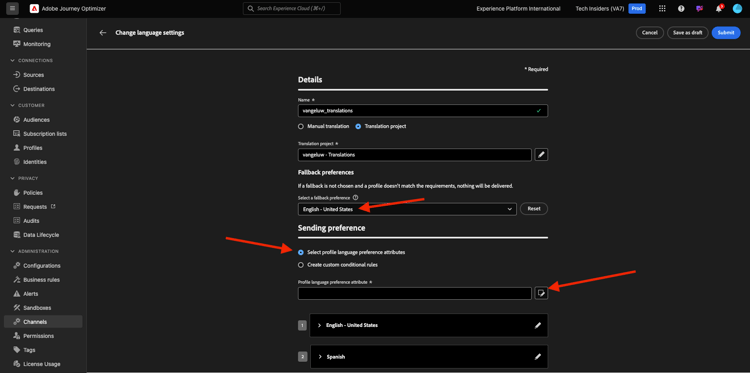Screen dimensions: 750x373
Task: Select the Translation project radio button
Action: [358, 127]
